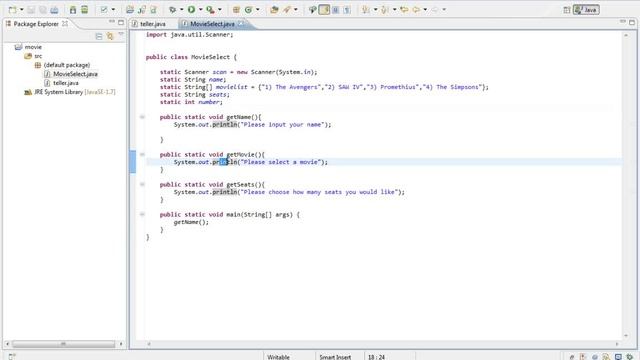Click the Open Type icon
This screenshot has width=640, height=360.
pyautogui.click(x=274, y=9)
